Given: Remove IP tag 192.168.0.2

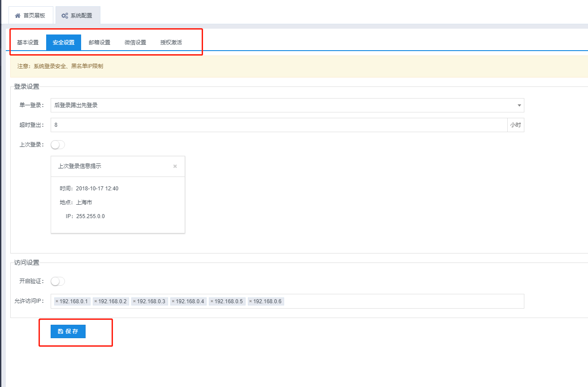Looking at the screenshot, I should (96, 301).
